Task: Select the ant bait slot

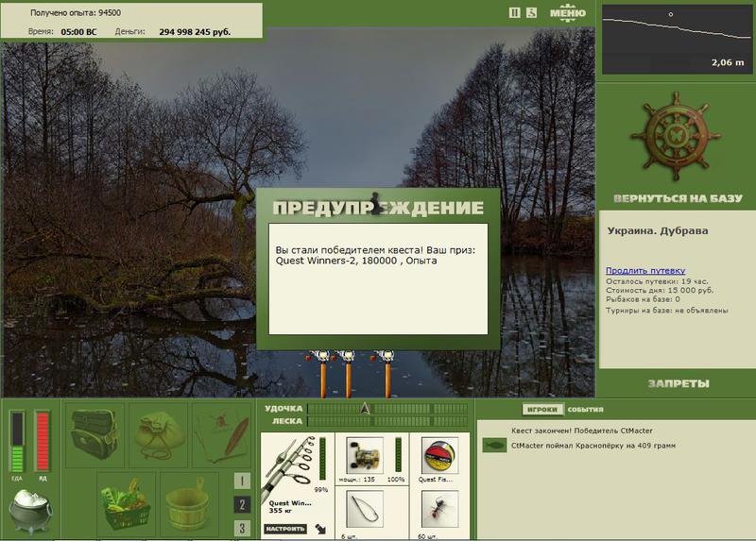Action: click(x=439, y=509)
